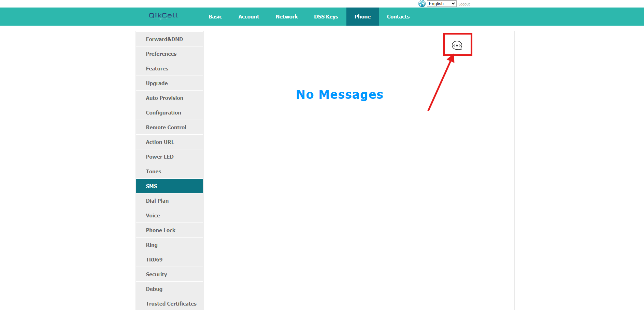Viewport: 644px width, 310px height.
Task: Click the No Messages text
Action: [340, 94]
